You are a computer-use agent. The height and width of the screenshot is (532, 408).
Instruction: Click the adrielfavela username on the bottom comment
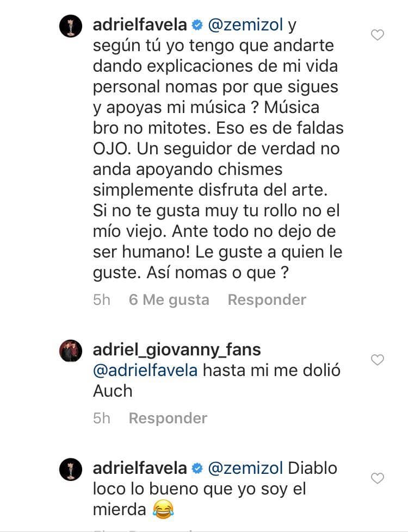[x=143, y=467]
